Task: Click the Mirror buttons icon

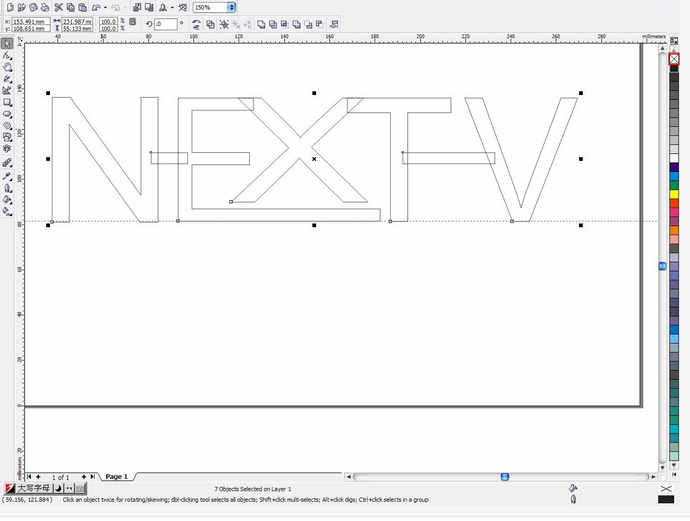Action: (196, 24)
